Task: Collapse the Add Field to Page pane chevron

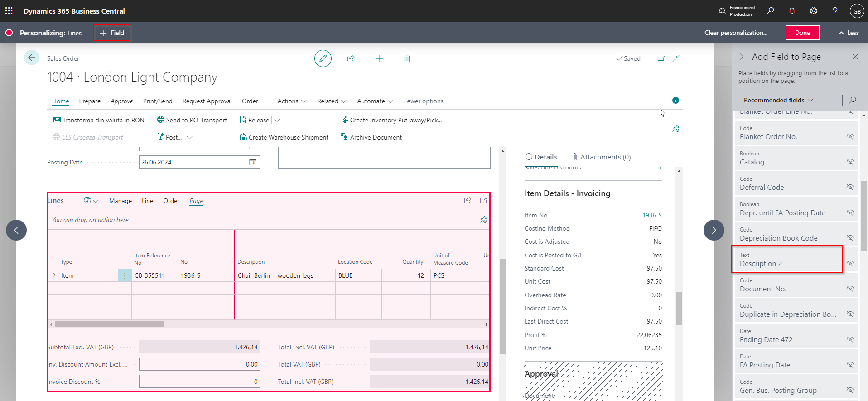Action: [742, 57]
